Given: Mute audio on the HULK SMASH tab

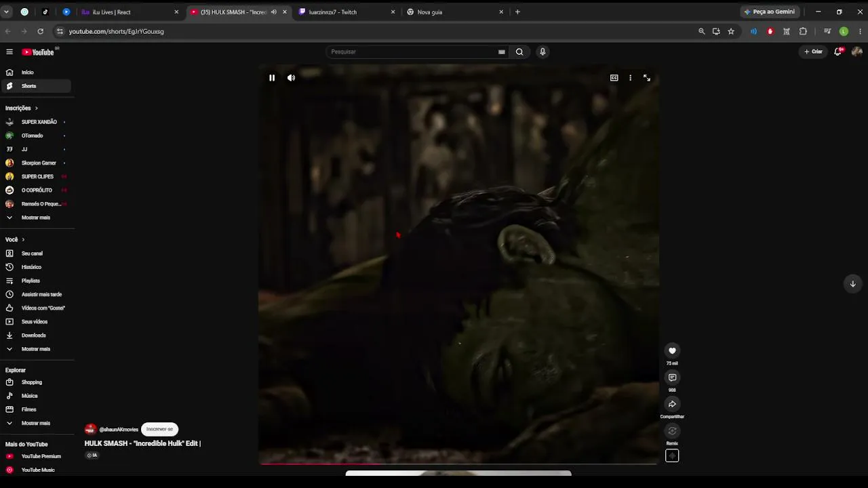Looking at the screenshot, I should [x=274, y=12].
